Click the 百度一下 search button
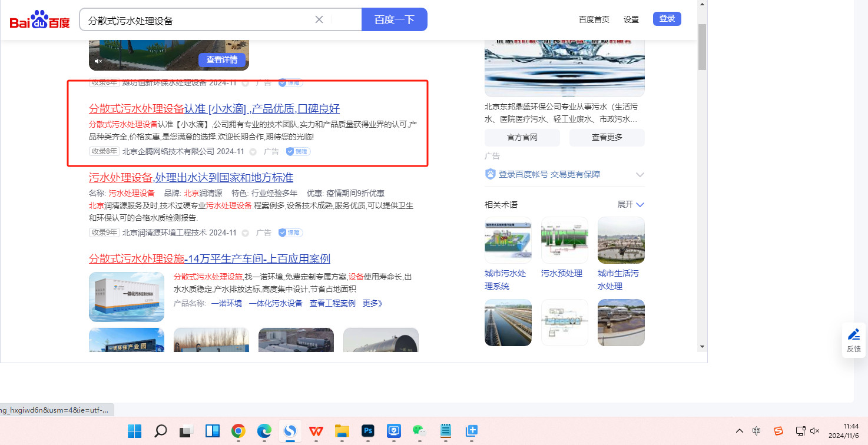868x445 pixels. tap(394, 19)
